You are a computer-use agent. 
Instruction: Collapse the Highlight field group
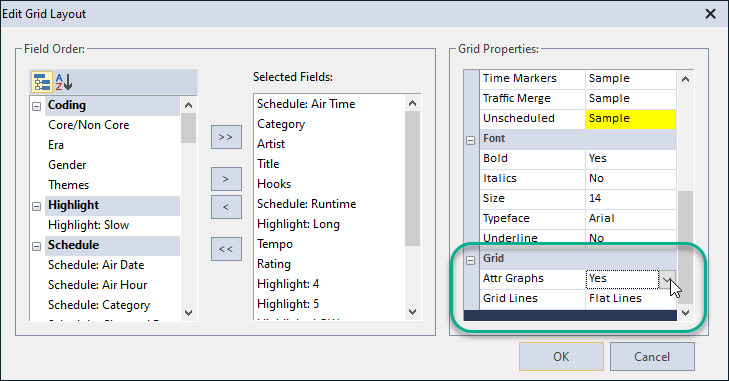(x=36, y=207)
